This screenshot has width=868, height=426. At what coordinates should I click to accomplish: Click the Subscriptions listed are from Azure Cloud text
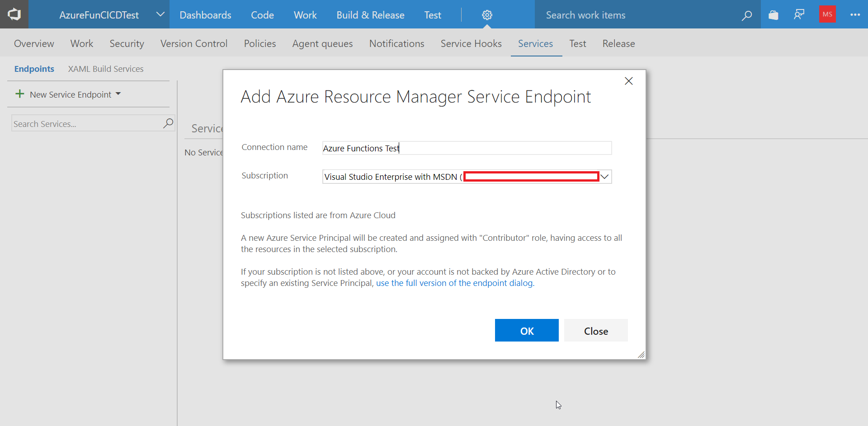[x=318, y=215]
